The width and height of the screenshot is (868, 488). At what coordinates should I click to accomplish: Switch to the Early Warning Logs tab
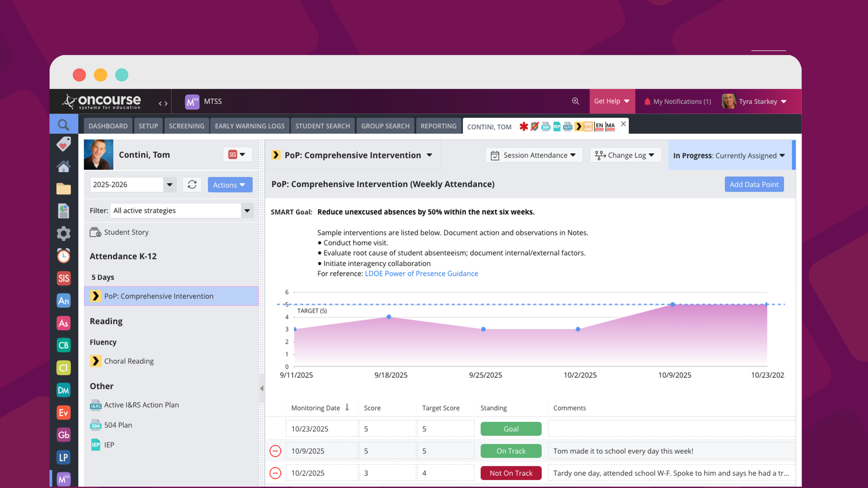pyautogui.click(x=250, y=126)
